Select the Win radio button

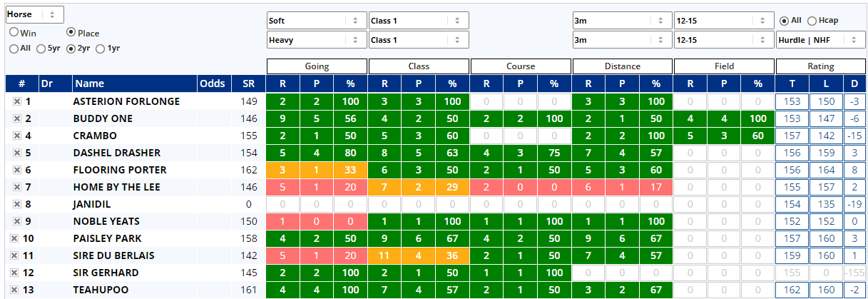coord(14,33)
